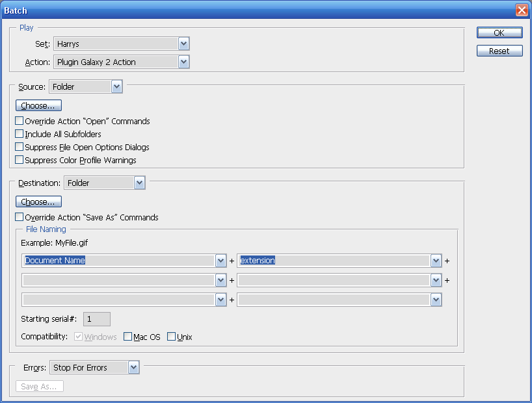Check the Unix compatibility box
532x403 pixels.
tap(172, 337)
